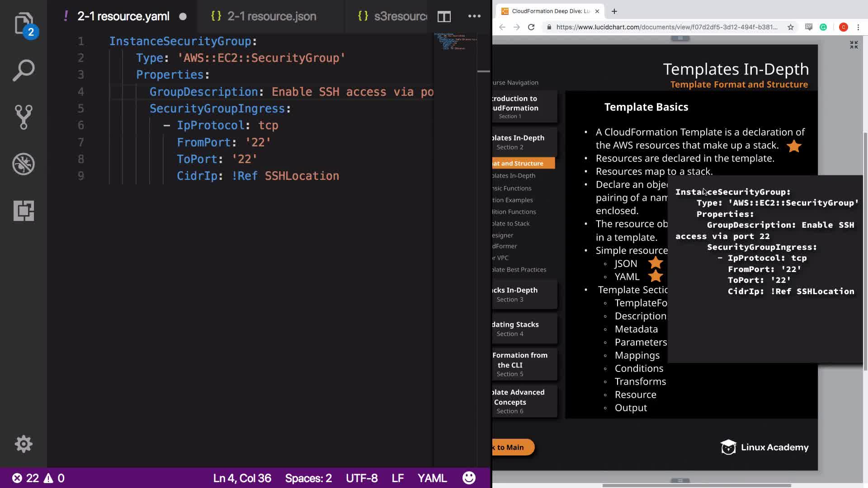The width and height of the screenshot is (868, 488).
Task: Open the Explorer files icon
Action: point(24,23)
